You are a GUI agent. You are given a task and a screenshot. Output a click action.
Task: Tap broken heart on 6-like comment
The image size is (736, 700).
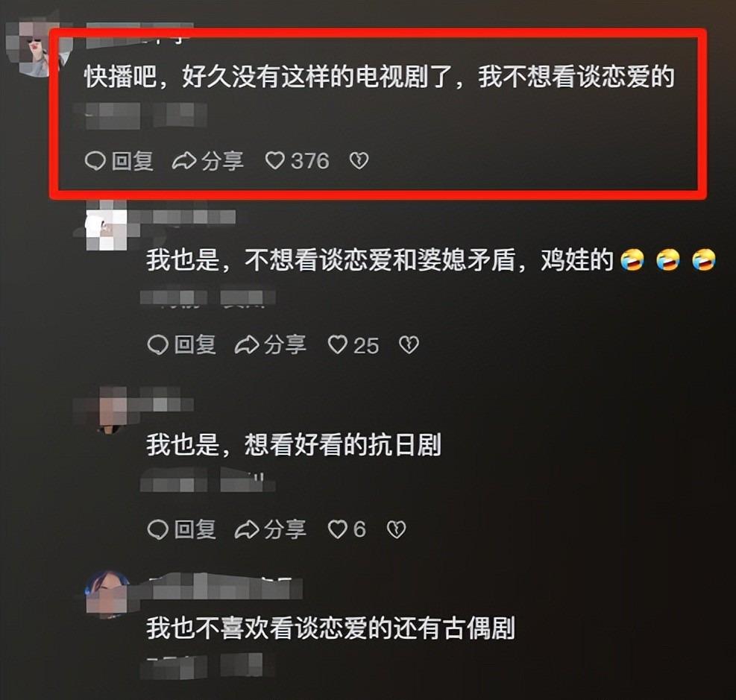click(x=396, y=529)
